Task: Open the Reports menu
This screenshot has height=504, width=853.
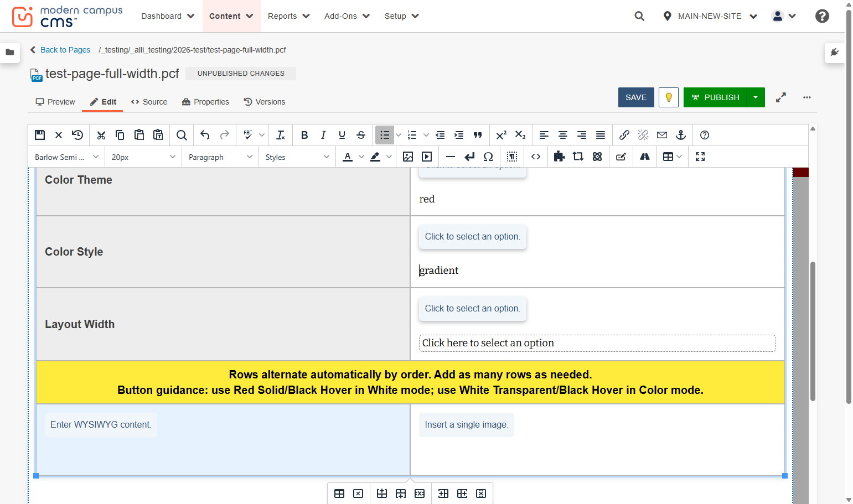Action: pos(288,16)
